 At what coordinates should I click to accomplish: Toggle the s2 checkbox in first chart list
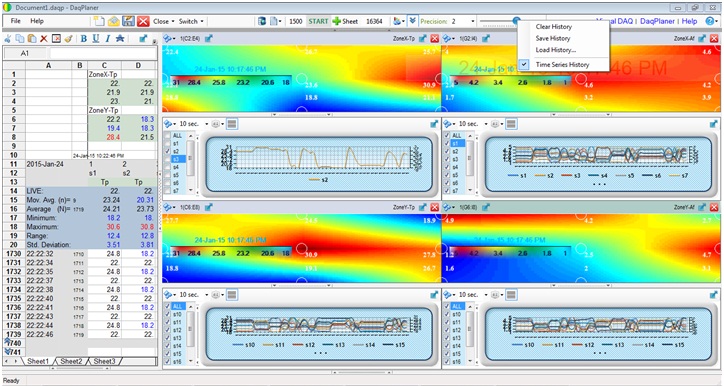pos(168,151)
